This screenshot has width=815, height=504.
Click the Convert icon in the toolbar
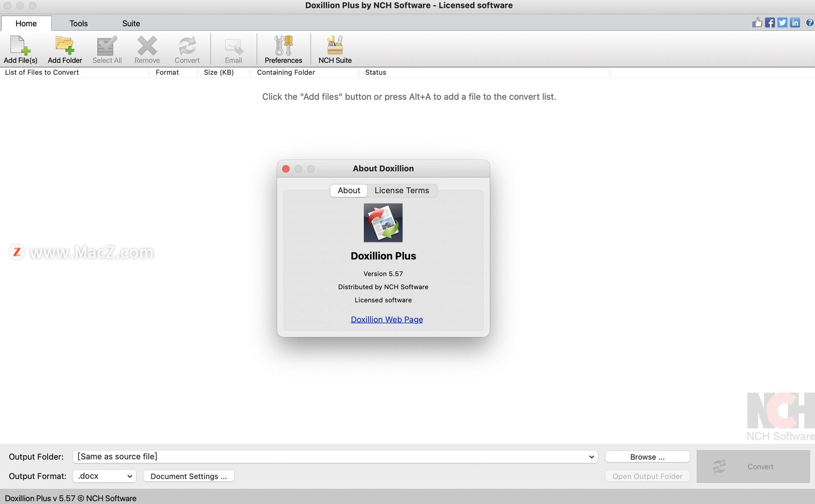click(x=187, y=50)
